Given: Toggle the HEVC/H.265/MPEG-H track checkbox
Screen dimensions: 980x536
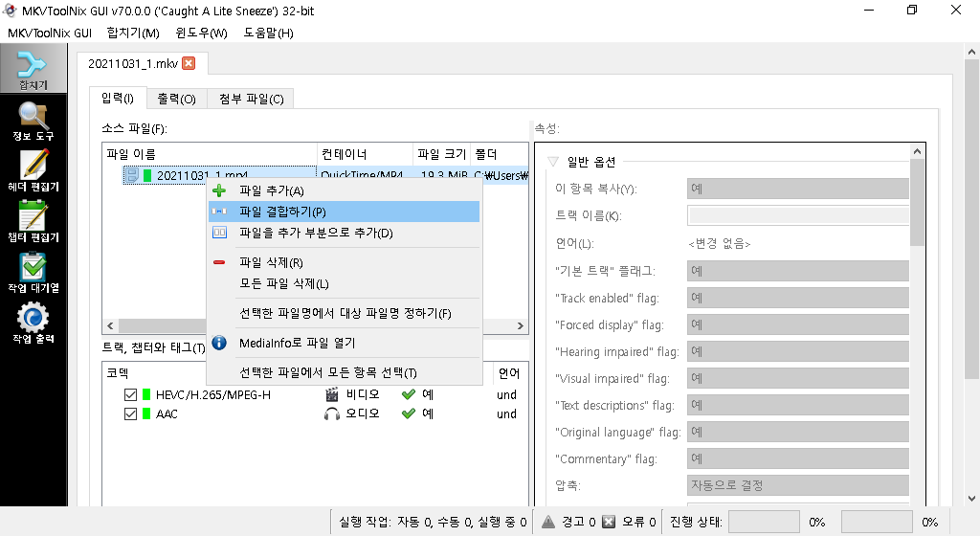Looking at the screenshot, I should point(130,394).
